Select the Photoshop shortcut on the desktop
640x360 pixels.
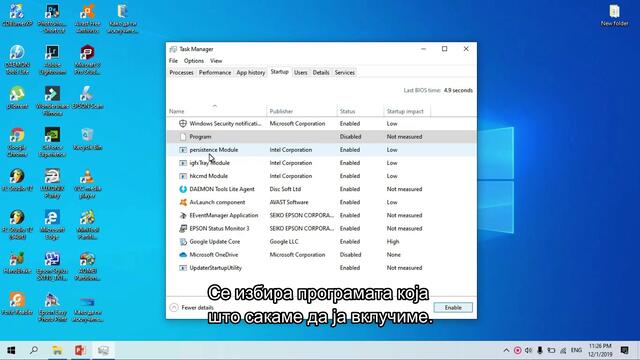coord(52,18)
